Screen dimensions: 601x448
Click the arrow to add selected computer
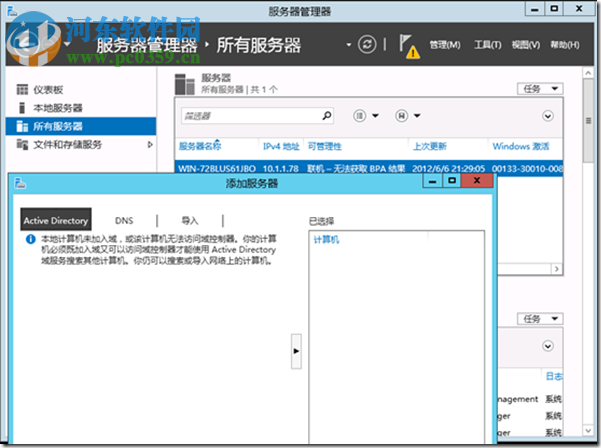296,351
